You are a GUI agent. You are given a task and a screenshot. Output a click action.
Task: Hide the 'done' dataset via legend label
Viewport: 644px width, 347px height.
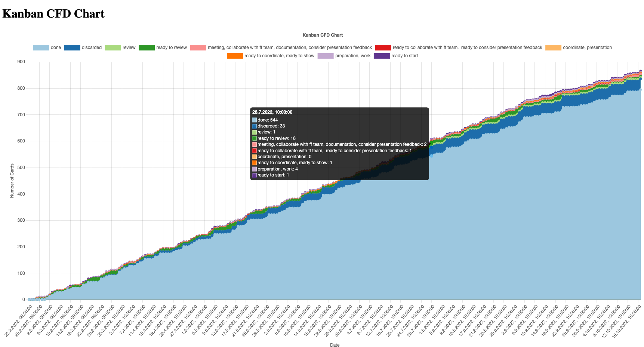(56, 47)
